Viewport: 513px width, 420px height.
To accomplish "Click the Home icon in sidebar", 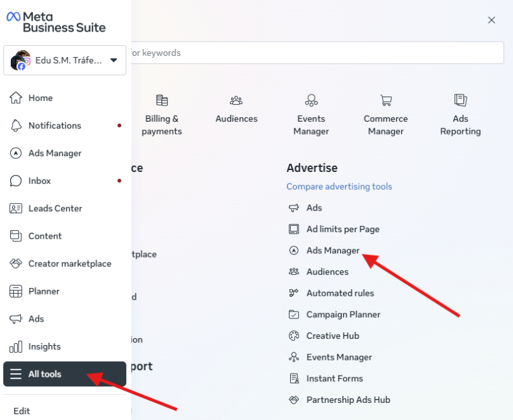I will point(17,98).
